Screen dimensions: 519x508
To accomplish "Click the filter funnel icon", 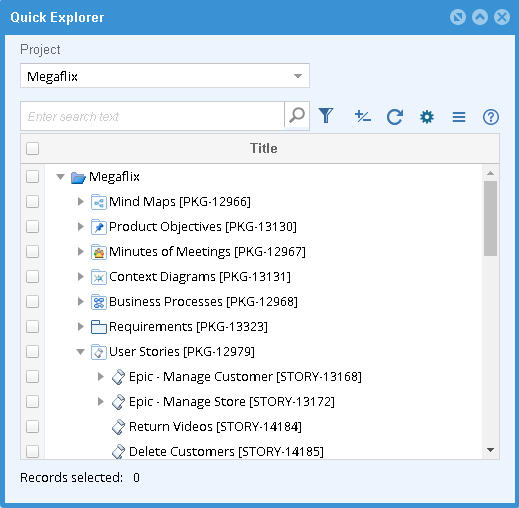I will pos(326,116).
